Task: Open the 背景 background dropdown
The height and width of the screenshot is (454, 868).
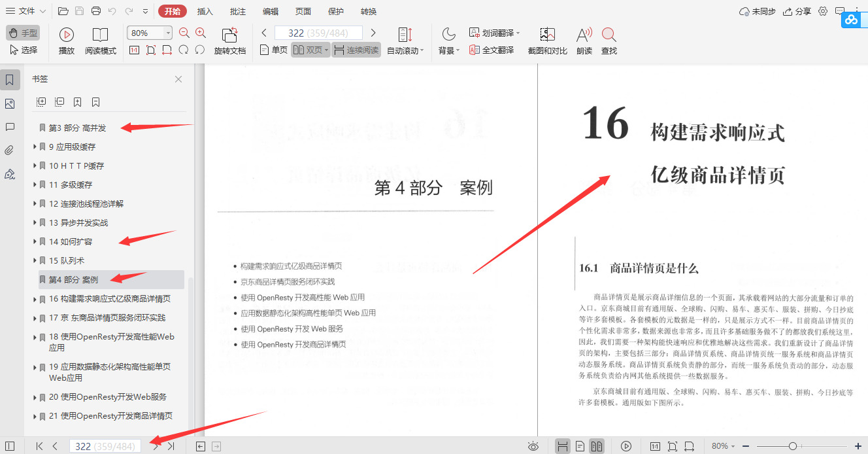Action: 448,39
